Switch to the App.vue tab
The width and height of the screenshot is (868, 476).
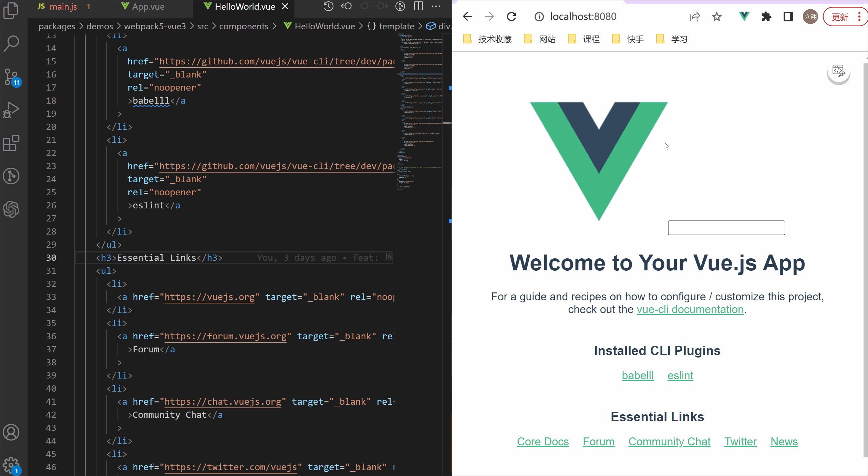point(148,7)
